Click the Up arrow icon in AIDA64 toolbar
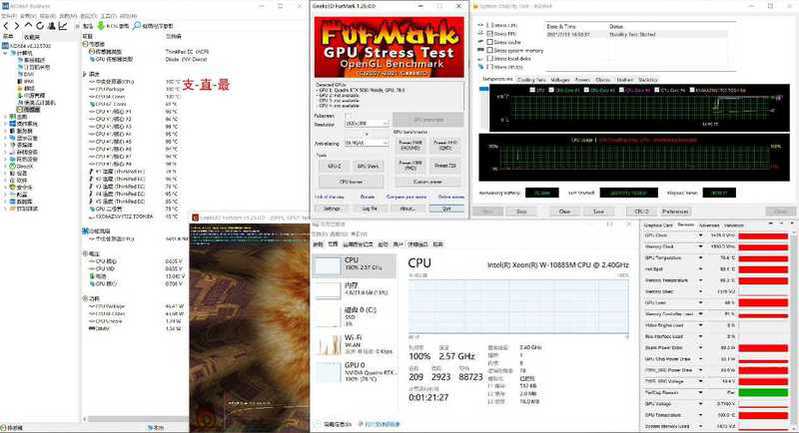This screenshot has height=433, width=799. click(x=29, y=25)
